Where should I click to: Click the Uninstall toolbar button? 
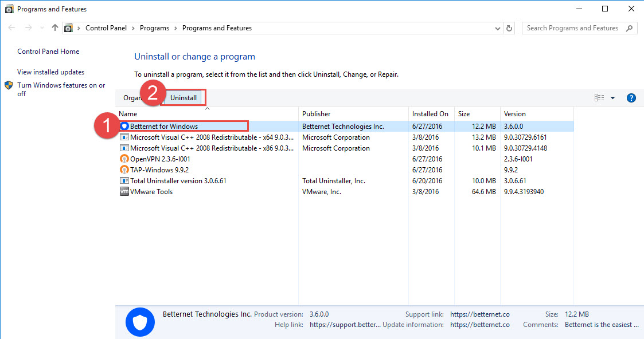(183, 97)
